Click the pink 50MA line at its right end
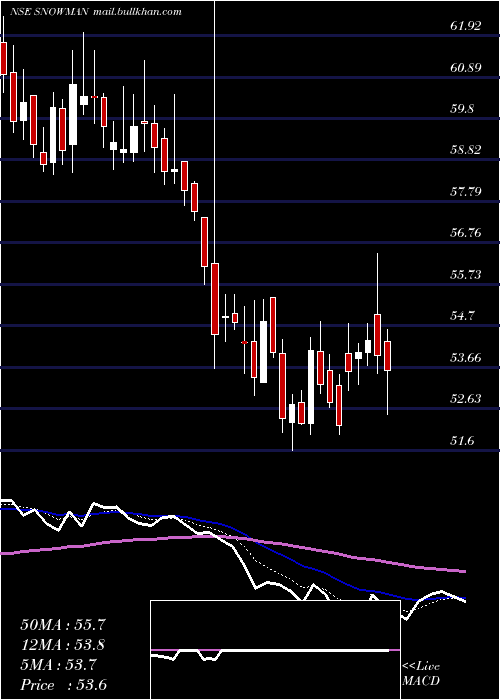The image size is (500, 700). [x=462, y=571]
